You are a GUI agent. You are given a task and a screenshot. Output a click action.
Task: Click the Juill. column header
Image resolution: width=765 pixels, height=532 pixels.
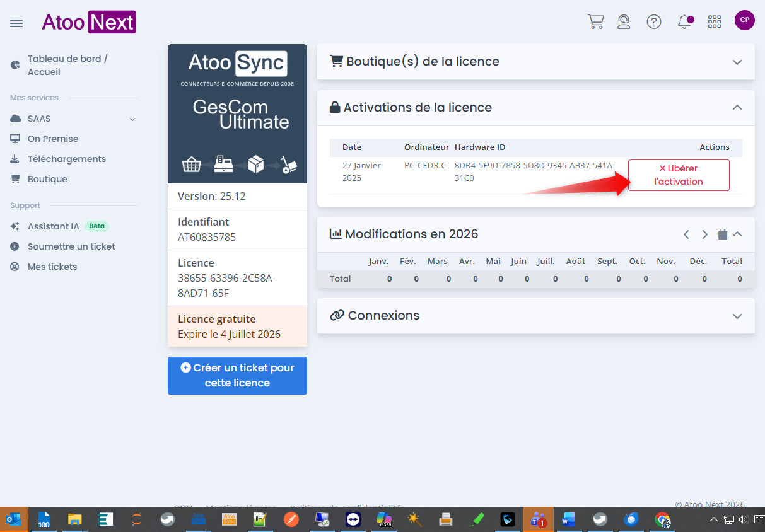pos(547,262)
